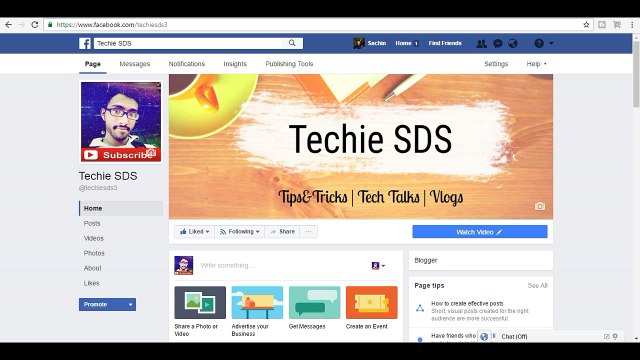Switch to the Notifications tab
640x360 pixels.
coord(187,64)
